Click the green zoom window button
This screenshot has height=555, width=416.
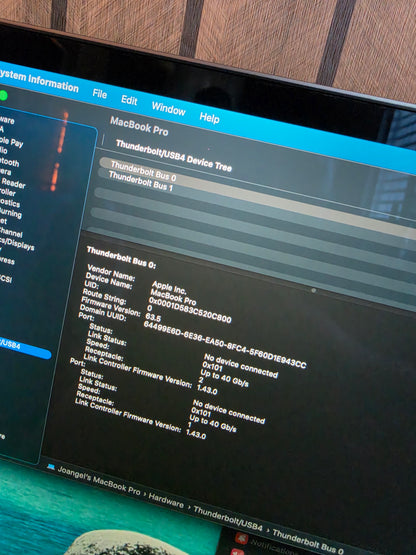(3, 95)
